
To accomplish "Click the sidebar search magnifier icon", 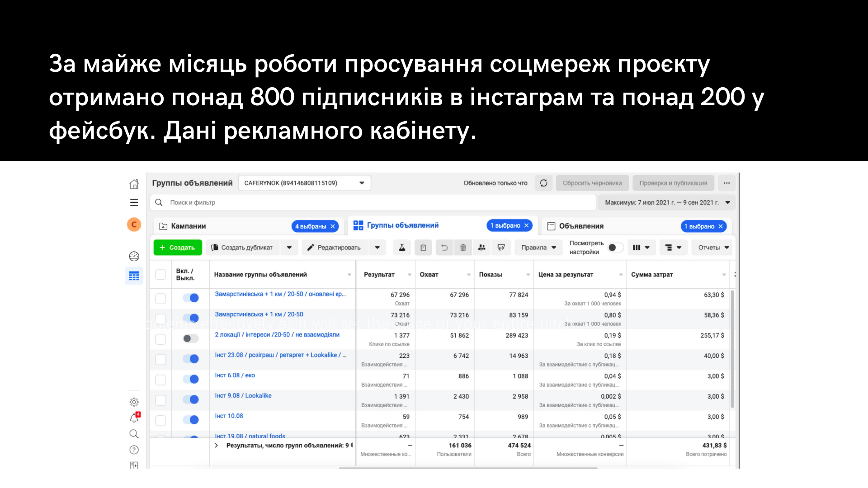I will [134, 434].
